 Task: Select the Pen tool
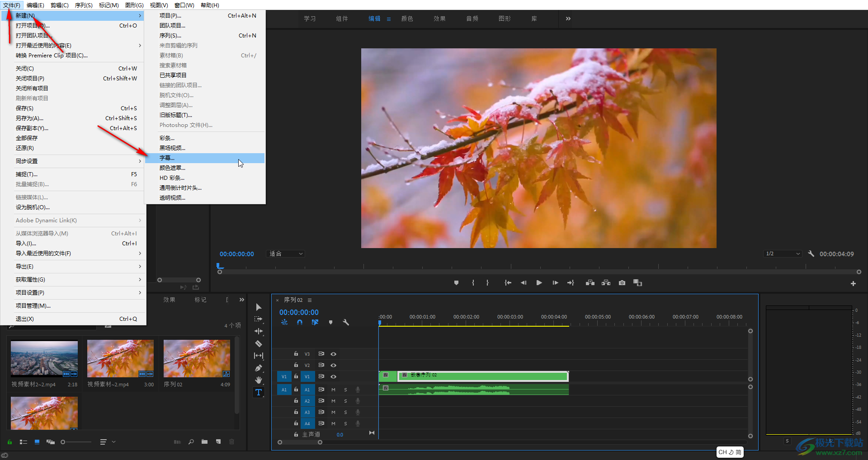pyautogui.click(x=259, y=368)
